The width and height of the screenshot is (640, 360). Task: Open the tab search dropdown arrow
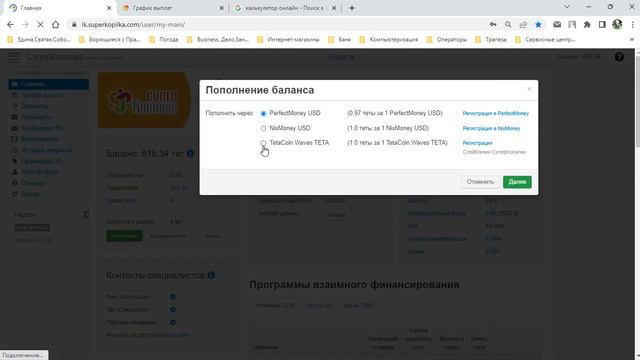click(567, 7)
